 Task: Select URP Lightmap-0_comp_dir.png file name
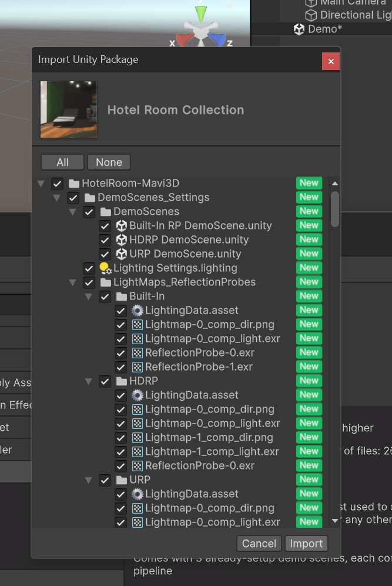coord(210,508)
